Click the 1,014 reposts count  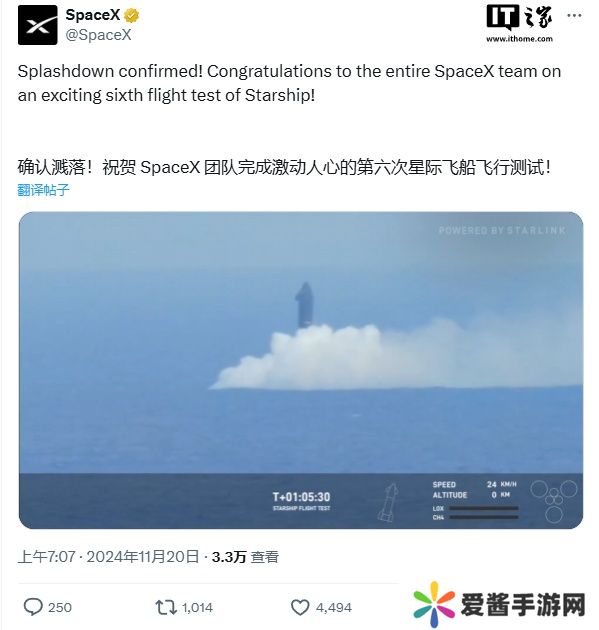pyautogui.click(x=197, y=607)
